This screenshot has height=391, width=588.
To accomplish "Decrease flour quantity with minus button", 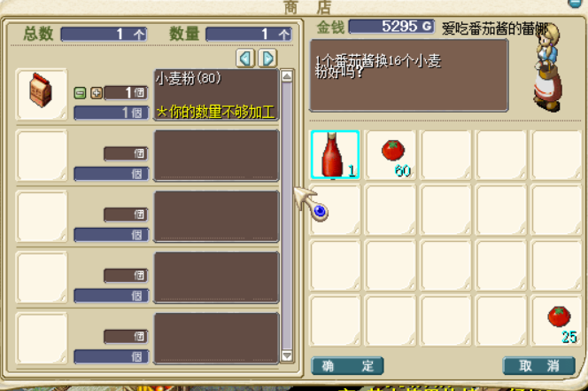I will click(80, 93).
